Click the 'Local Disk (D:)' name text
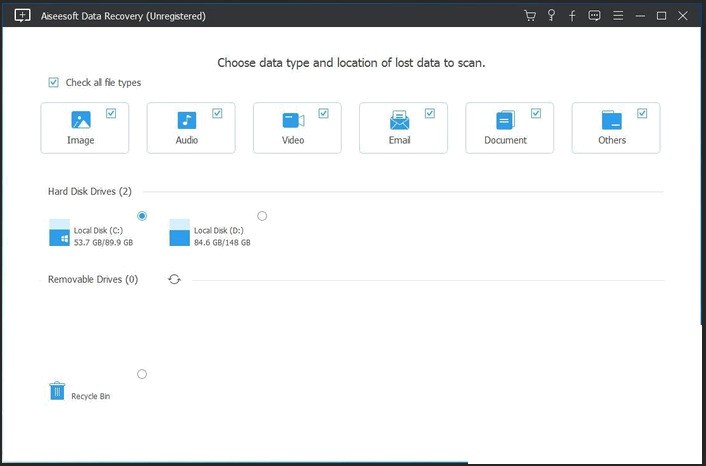 [219, 231]
